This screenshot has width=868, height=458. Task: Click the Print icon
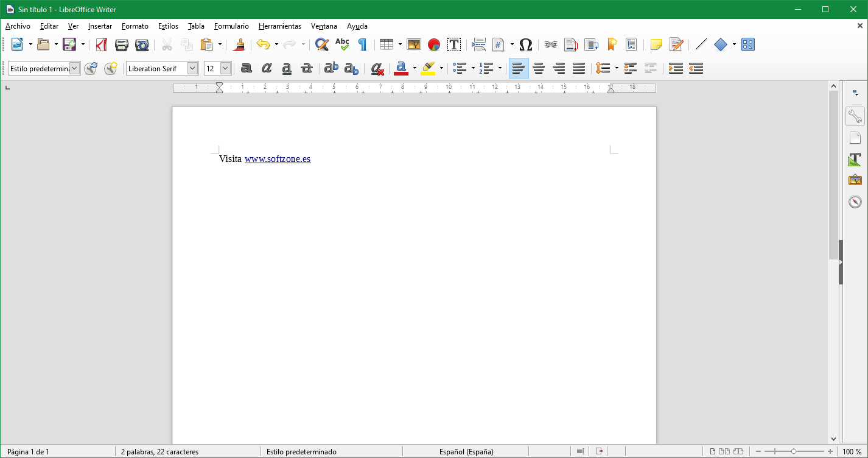click(122, 44)
